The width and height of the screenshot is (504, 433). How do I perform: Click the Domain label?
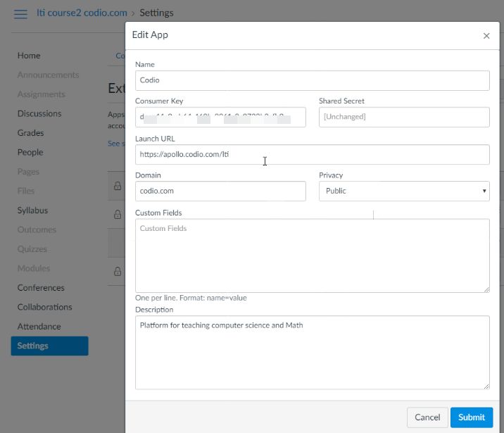tap(148, 175)
